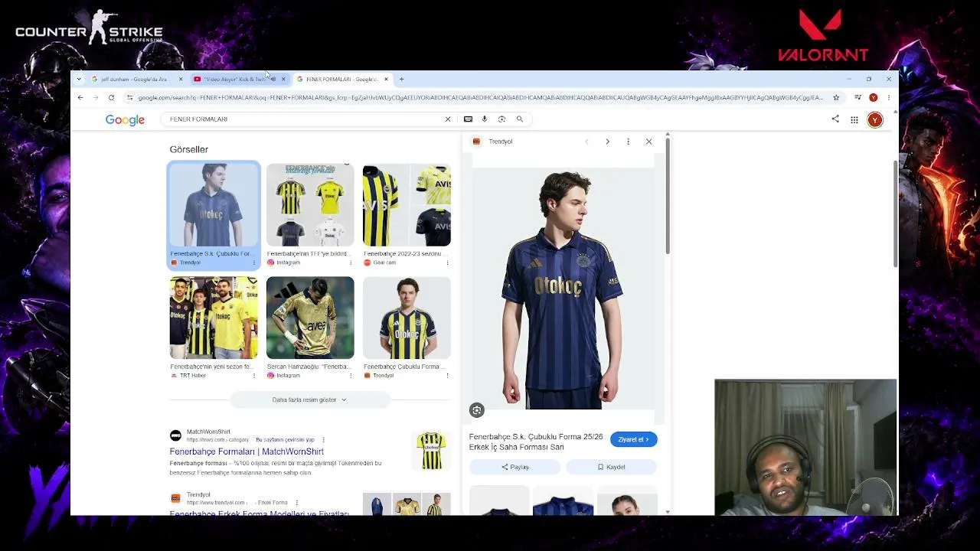Reload the current Chrome page
Viewport: 980px width, 551px height.
[111, 97]
